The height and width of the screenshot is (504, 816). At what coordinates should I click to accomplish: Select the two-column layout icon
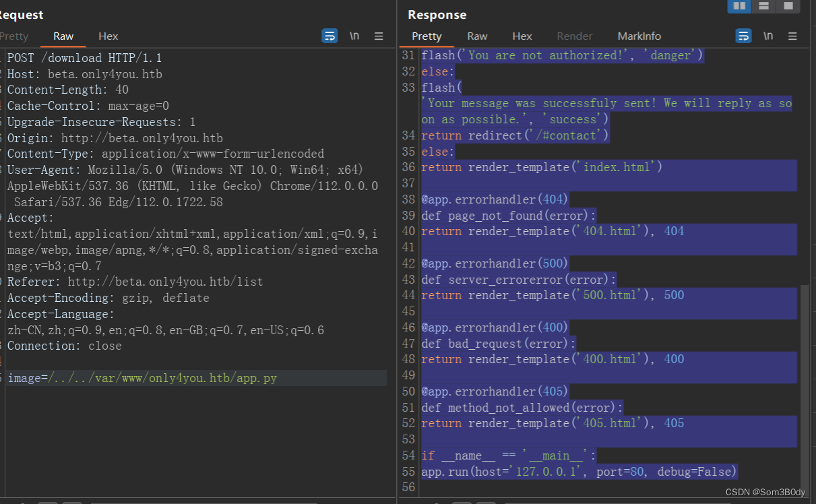point(739,6)
